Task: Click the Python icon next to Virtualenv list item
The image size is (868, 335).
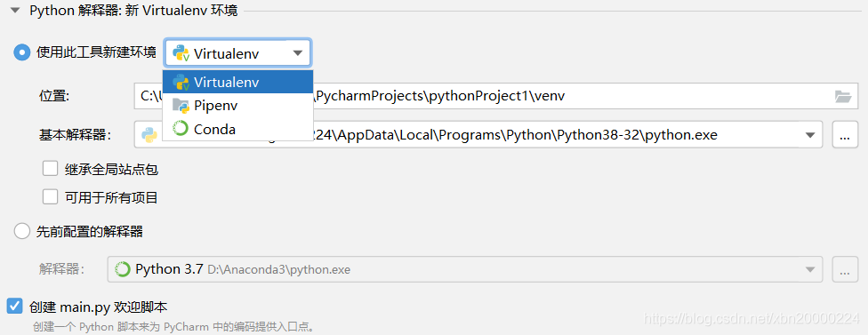Action: (x=181, y=83)
